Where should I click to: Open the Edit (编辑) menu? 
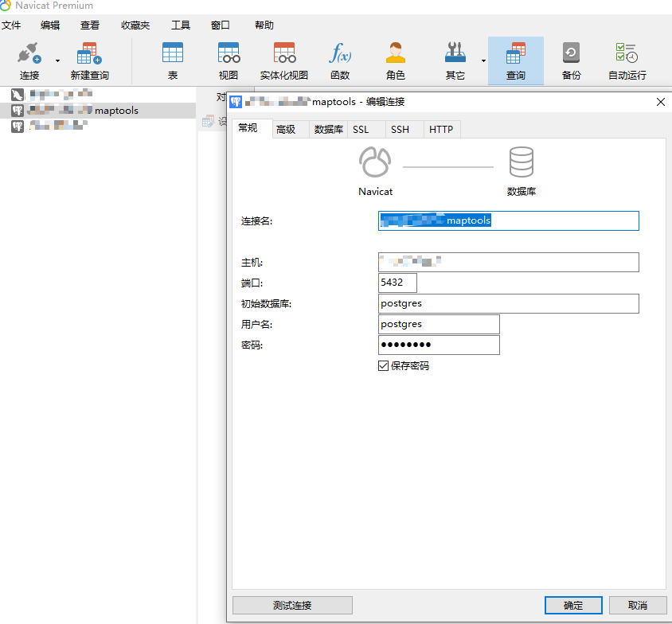[50, 25]
